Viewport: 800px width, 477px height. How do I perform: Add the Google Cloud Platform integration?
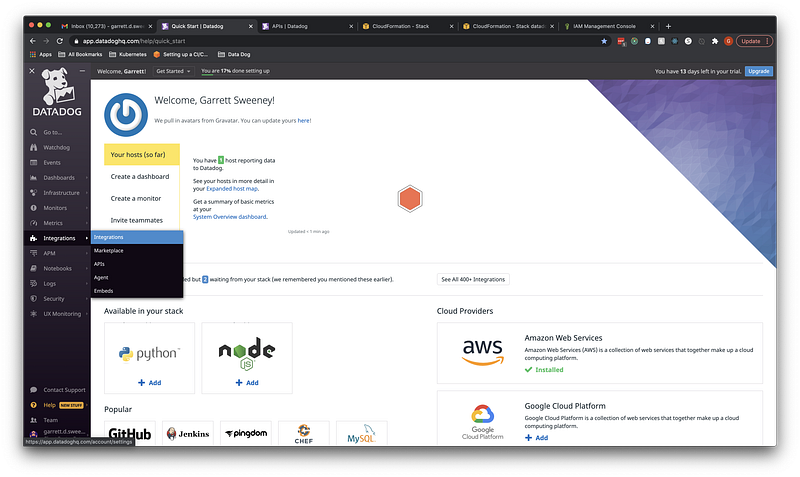536,438
